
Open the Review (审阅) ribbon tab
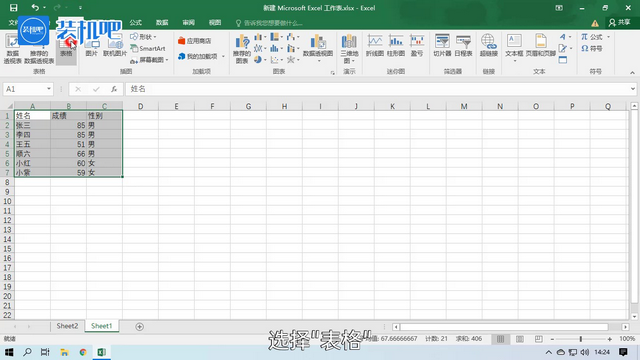pos(189,22)
